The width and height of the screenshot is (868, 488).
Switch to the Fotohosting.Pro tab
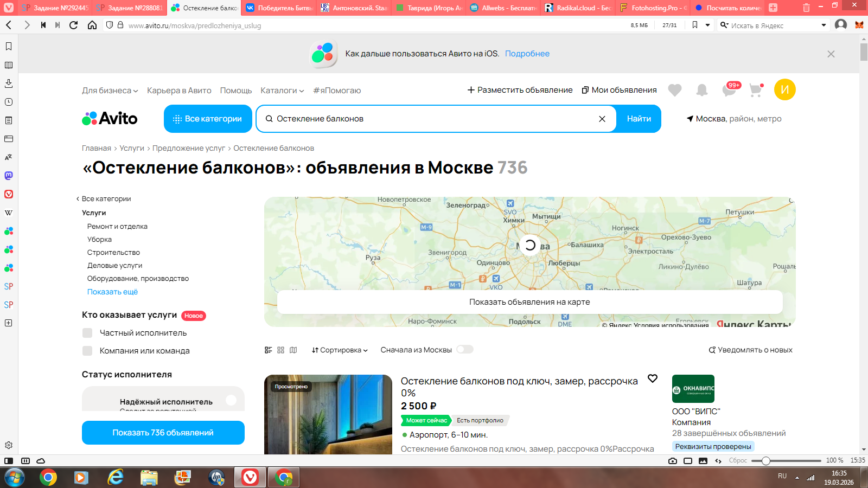653,8
